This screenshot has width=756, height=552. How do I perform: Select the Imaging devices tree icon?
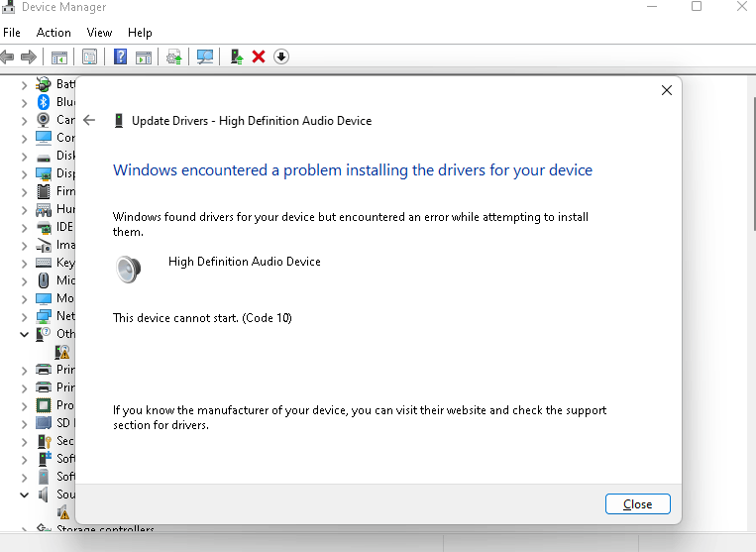coord(44,246)
